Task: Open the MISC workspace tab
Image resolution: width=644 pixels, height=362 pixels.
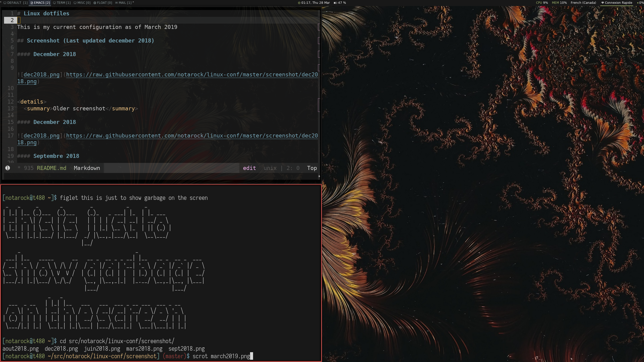Action: click(82, 3)
